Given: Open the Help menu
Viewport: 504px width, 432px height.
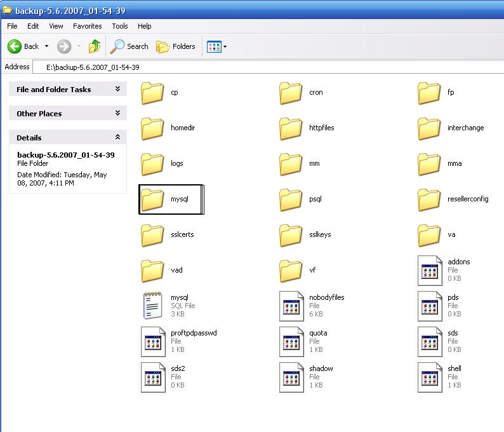Looking at the screenshot, I should click(x=144, y=26).
